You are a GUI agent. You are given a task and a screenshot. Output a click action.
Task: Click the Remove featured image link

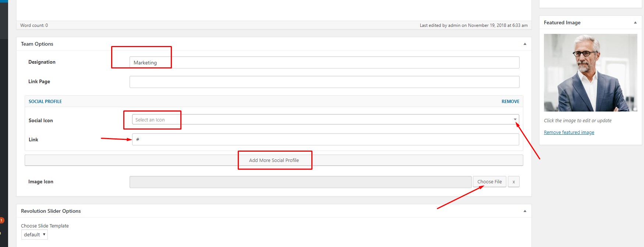(x=569, y=133)
